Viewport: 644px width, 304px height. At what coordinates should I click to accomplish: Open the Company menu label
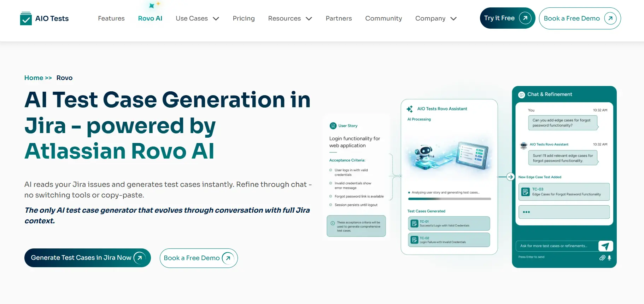(430, 18)
